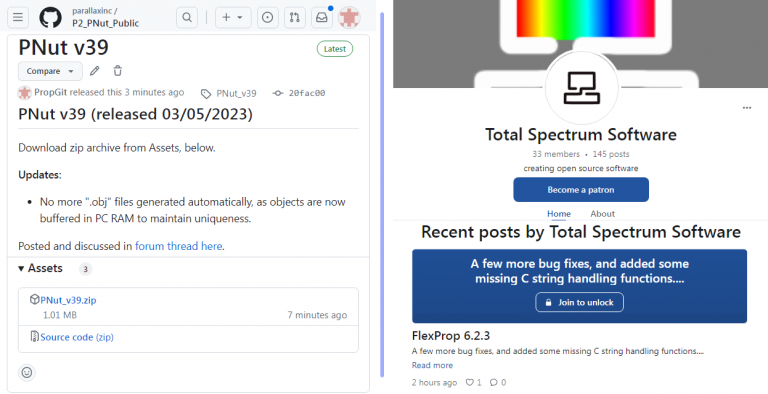Click the tag icon beside PNut_v39
The image size is (768, 394).
click(206, 94)
